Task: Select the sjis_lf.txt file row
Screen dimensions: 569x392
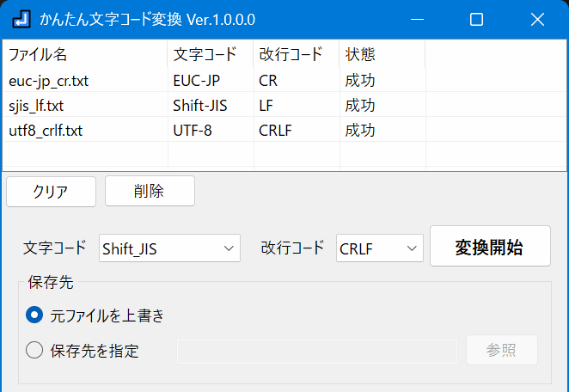Action: click(x=284, y=105)
